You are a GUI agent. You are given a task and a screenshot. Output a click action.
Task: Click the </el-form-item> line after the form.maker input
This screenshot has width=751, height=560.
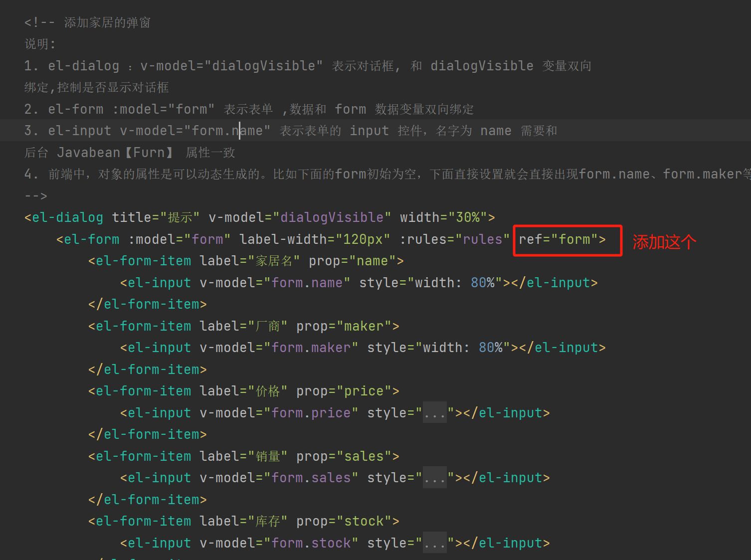coord(148,370)
